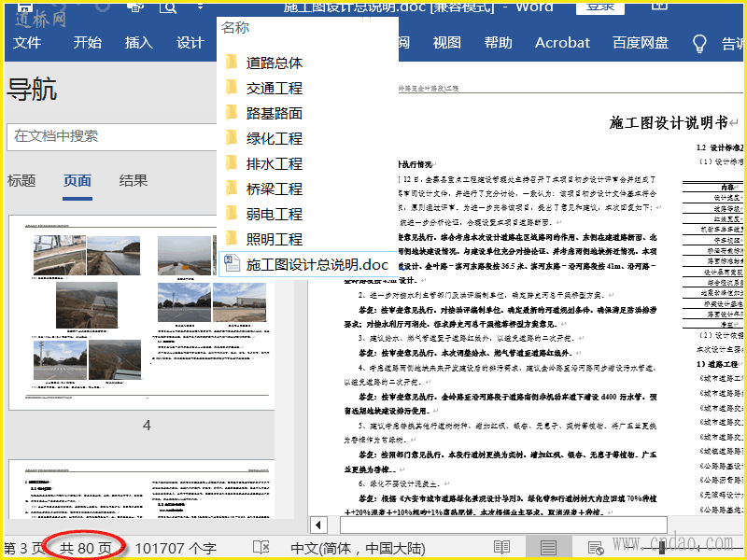Click the proofing errors status icon
Screen dimensions: 747x560
coord(261,547)
